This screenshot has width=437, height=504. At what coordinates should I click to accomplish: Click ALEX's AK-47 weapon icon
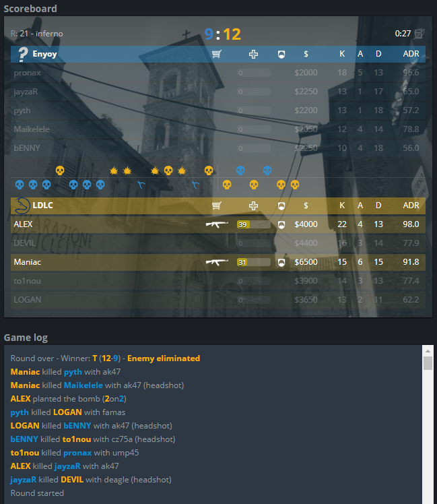coord(217,224)
